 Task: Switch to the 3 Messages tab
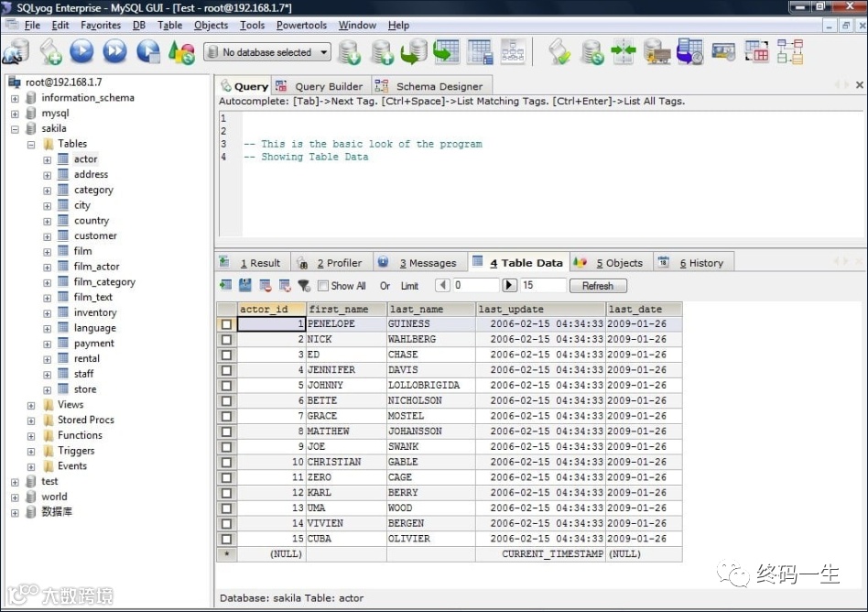click(419, 263)
